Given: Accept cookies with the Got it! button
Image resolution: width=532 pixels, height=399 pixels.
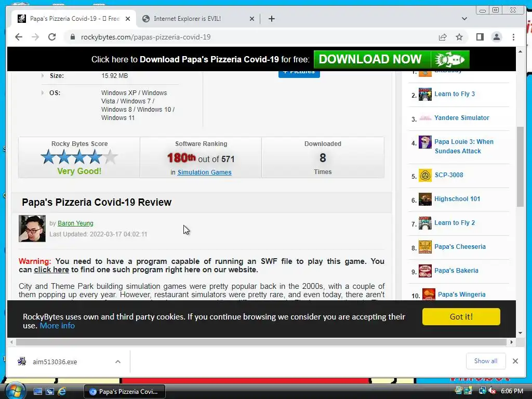Looking at the screenshot, I should (461, 316).
